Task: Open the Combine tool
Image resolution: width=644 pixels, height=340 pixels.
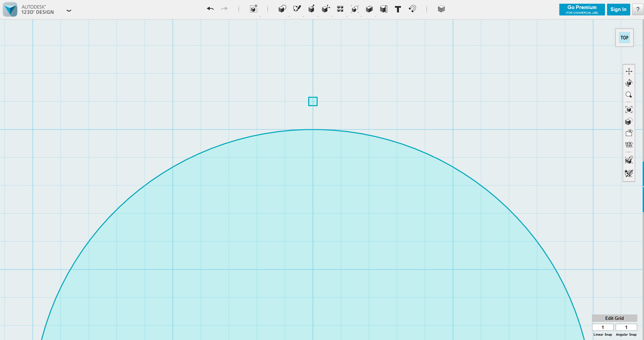Action: coord(369,9)
